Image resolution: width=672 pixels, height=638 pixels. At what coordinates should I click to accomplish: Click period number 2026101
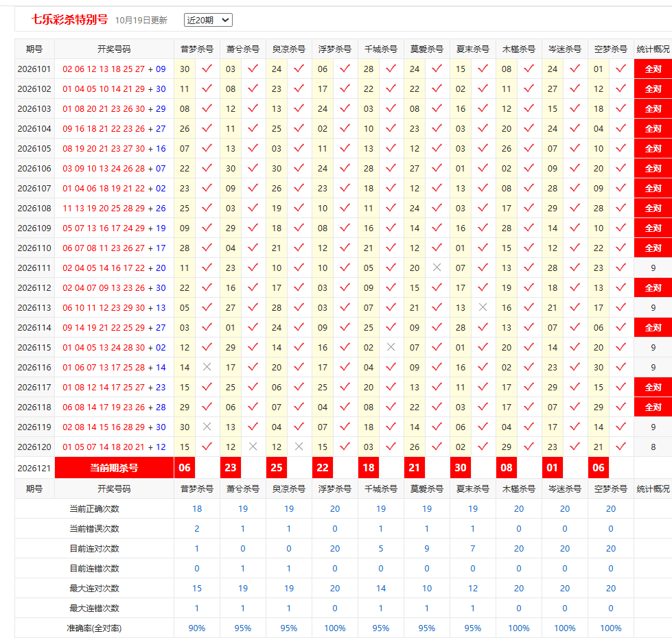pos(34,69)
